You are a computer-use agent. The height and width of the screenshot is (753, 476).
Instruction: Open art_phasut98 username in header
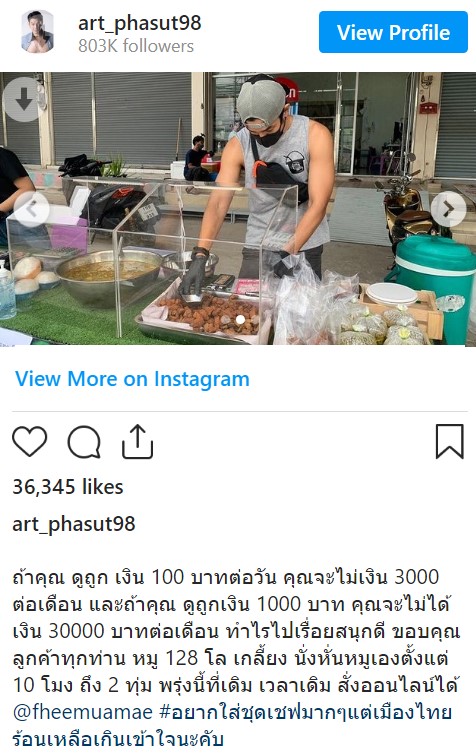pyautogui.click(x=140, y=23)
